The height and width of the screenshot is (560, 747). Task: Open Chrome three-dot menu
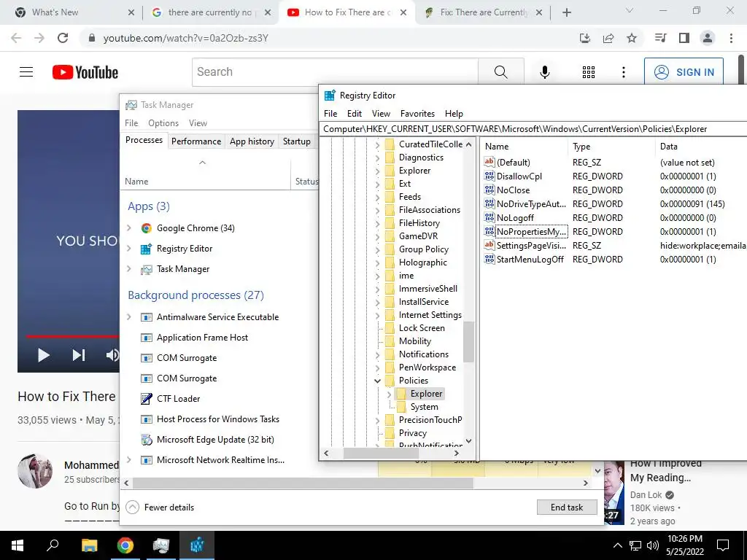click(x=731, y=38)
